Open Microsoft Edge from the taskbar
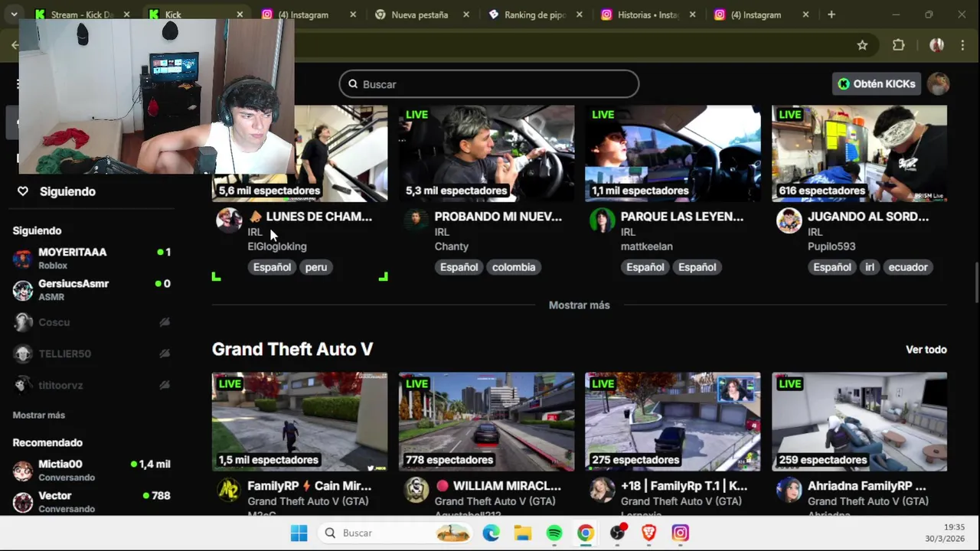The width and height of the screenshot is (980, 551). click(x=491, y=533)
